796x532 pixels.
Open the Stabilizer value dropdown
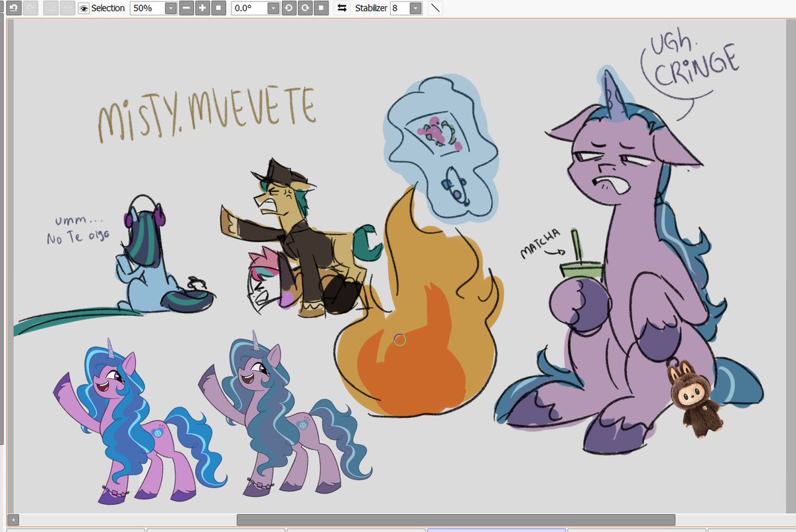click(415, 8)
